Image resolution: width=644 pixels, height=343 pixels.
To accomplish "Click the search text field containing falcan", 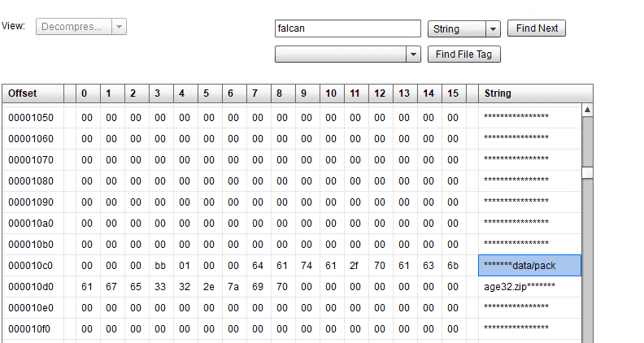I will coord(347,28).
